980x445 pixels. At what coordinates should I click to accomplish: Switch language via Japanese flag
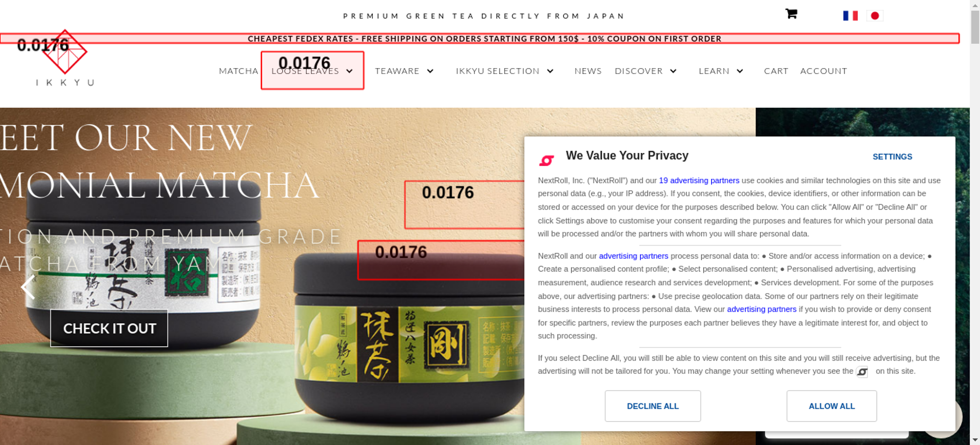(875, 16)
